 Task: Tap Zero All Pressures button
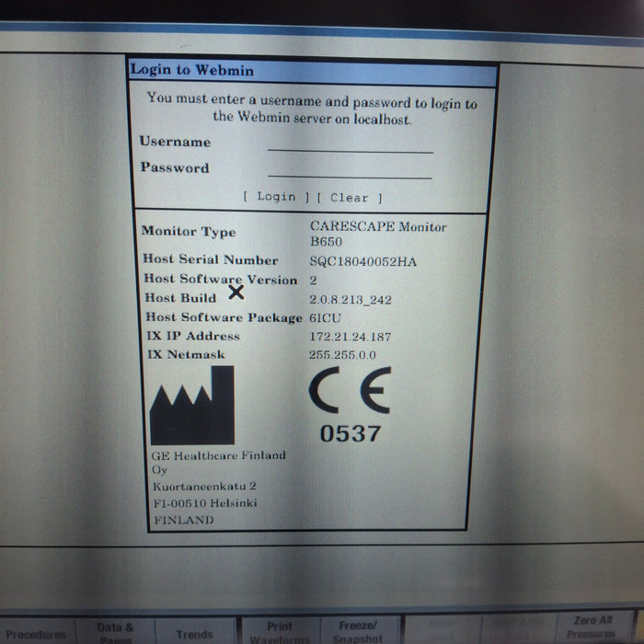(592, 627)
